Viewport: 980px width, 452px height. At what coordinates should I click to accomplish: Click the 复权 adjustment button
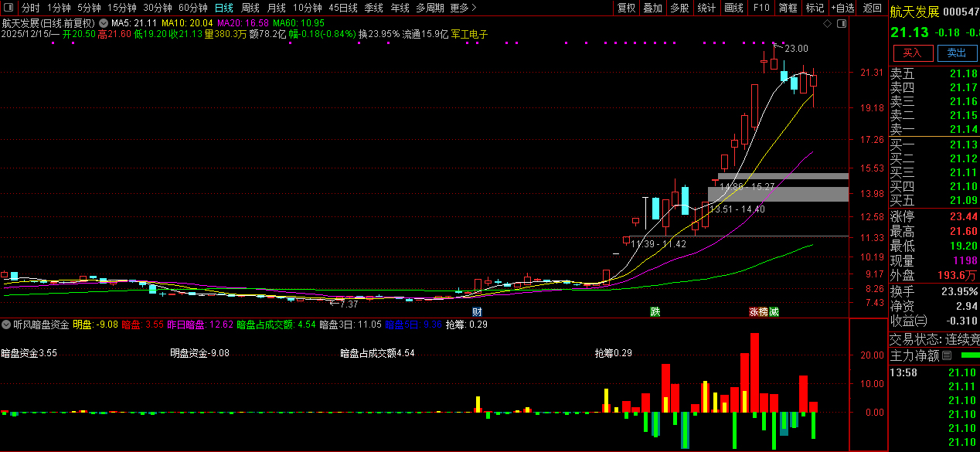coord(627,8)
